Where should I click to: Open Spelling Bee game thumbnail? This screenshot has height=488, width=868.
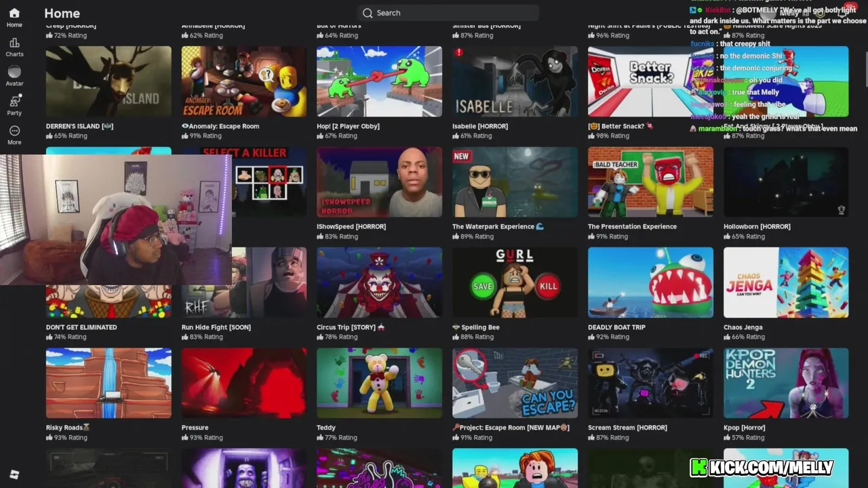515,282
